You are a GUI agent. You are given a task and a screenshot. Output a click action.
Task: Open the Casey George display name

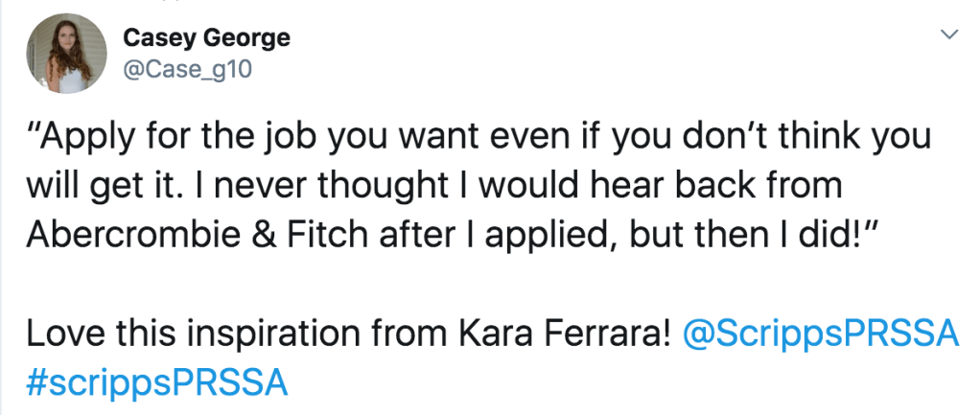click(206, 38)
